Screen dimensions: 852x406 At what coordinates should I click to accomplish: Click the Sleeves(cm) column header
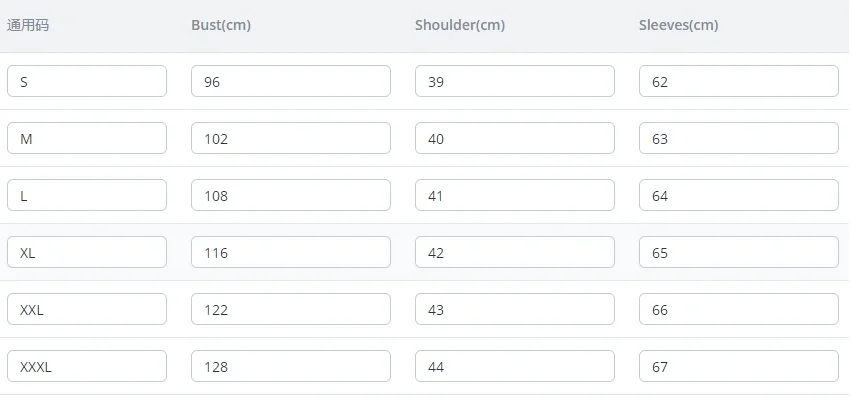click(679, 25)
